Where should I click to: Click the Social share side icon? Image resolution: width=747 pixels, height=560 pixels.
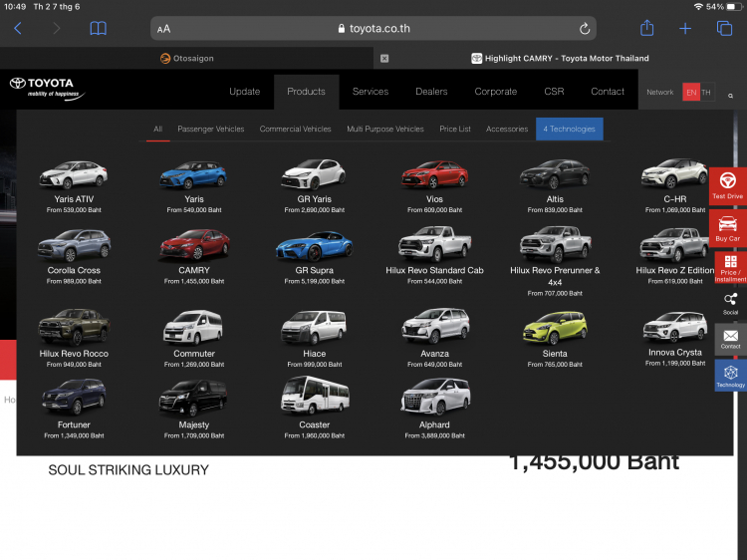(730, 304)
